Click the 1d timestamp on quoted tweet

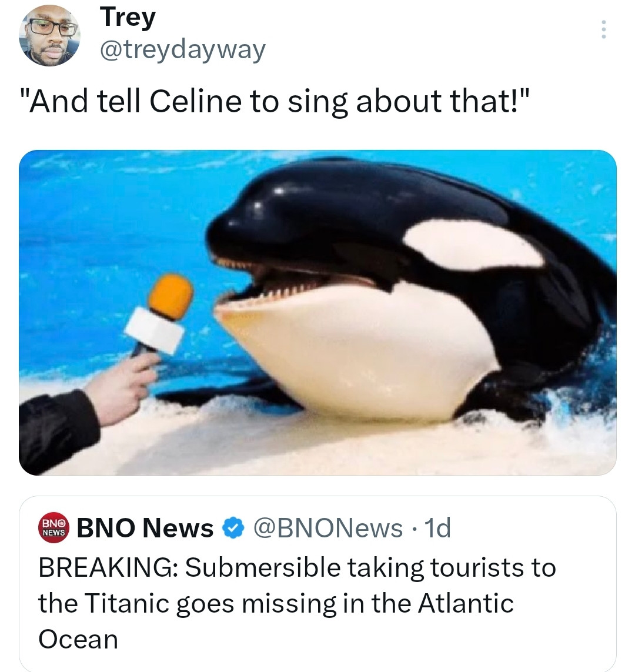437,528
